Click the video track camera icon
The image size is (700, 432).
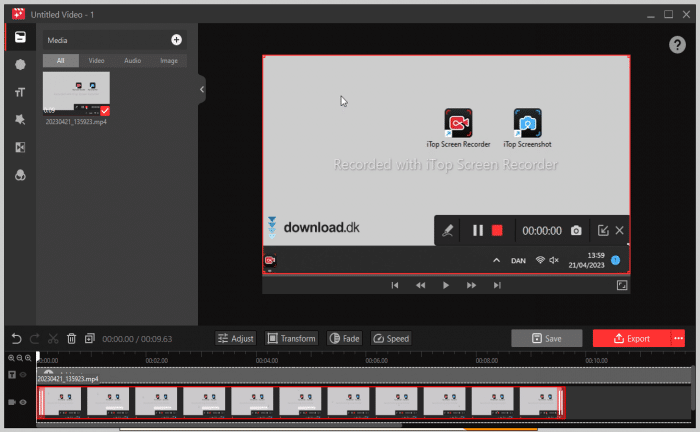[12, 402]
